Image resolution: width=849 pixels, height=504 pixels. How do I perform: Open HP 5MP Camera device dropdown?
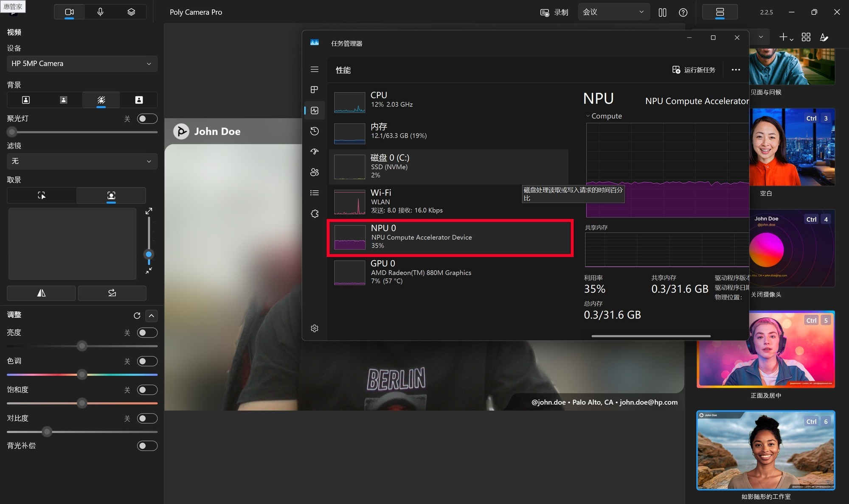tap(82, 64)
